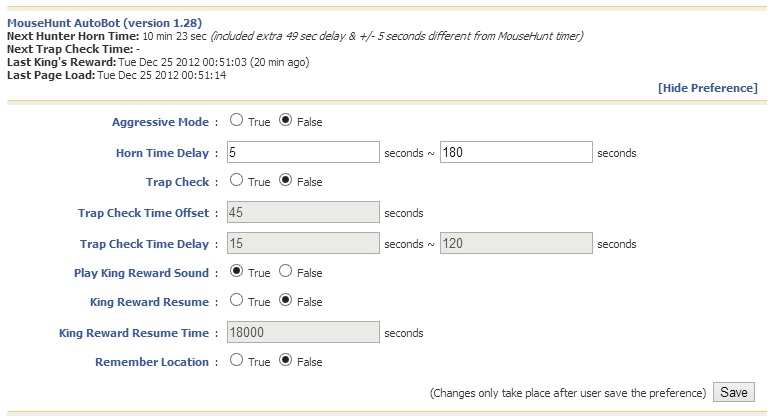Enable Trap Check True option

point(236,181)
